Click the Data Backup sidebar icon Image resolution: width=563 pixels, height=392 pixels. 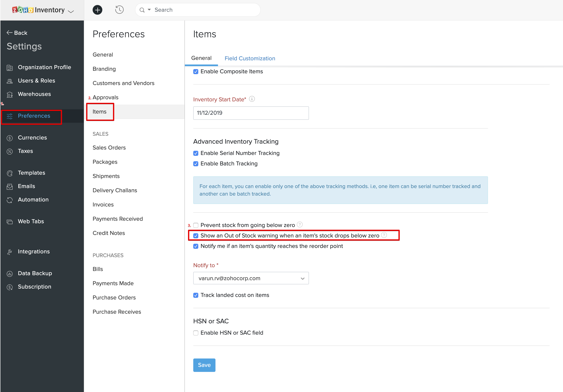tap(10, 274)
